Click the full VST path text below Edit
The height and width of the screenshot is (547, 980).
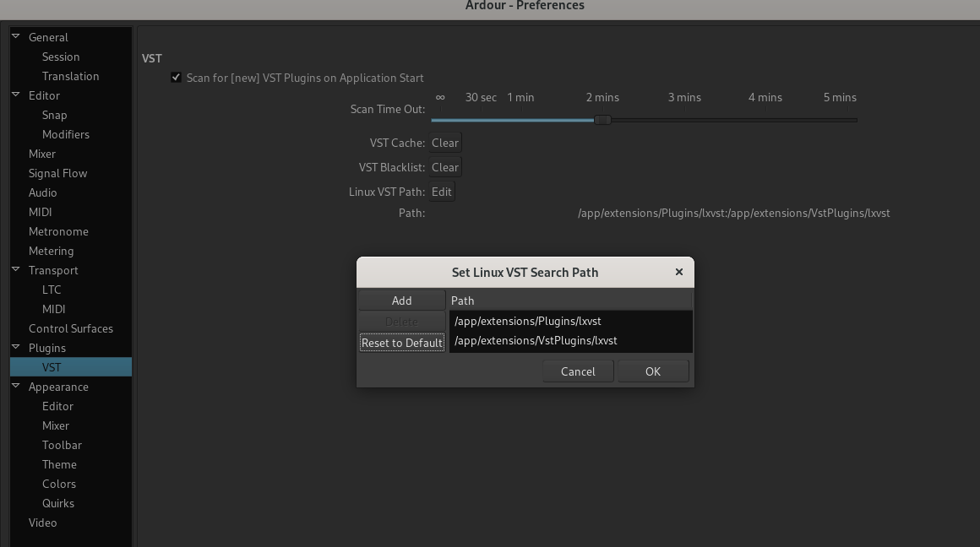(x=734, y=213)
